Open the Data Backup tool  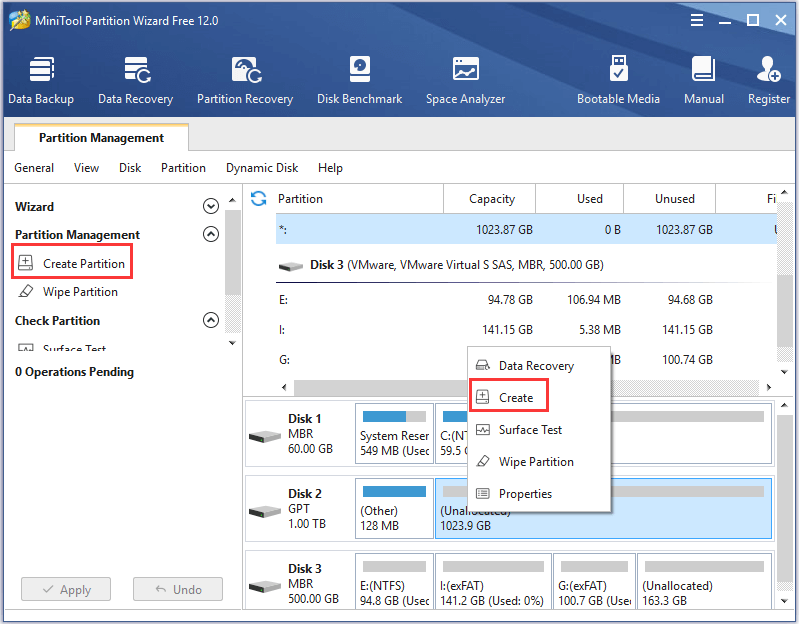coord(41,80)
